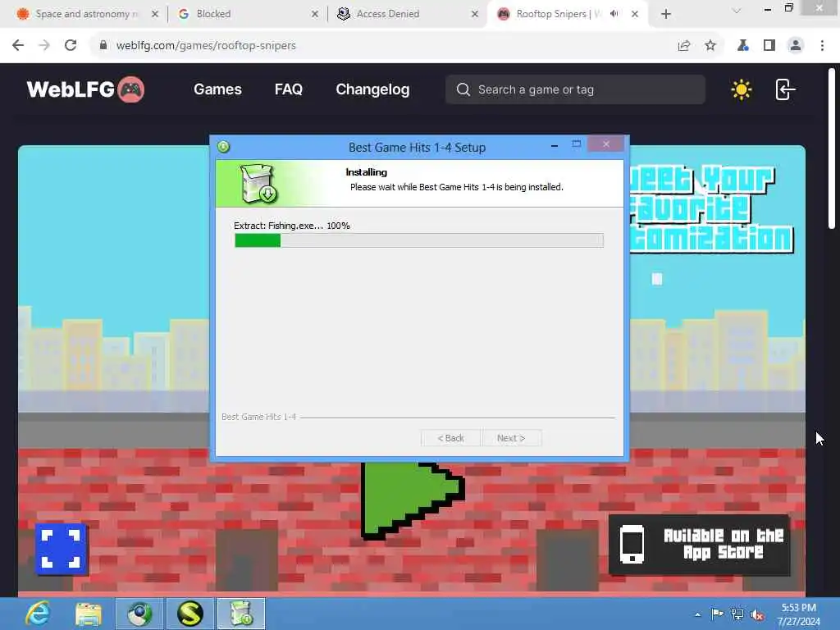Click the green play arrow in game
Viewport: 840px width, 630px height.
pyautogui.click(x=412, y=500)
